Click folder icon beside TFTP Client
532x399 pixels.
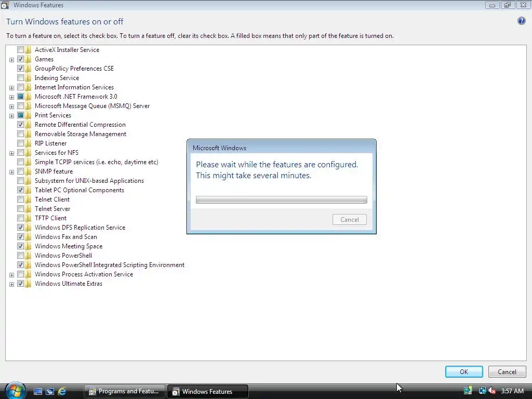(28, 218)
